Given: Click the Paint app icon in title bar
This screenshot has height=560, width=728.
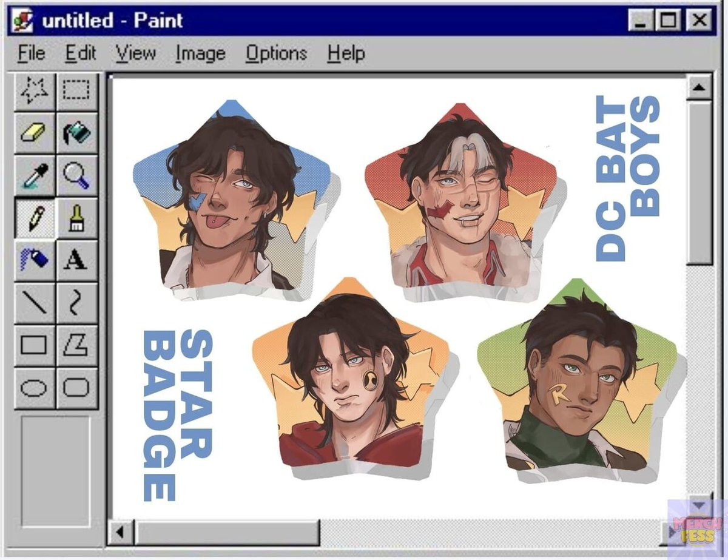Looking at the screenshot, I should click(22, 21).
